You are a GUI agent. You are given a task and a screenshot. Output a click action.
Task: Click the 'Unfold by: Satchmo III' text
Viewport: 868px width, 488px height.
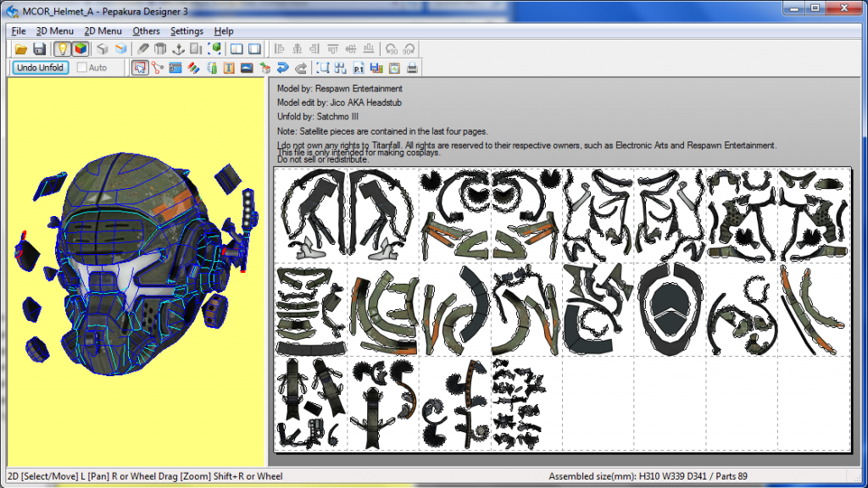[318, 117]
